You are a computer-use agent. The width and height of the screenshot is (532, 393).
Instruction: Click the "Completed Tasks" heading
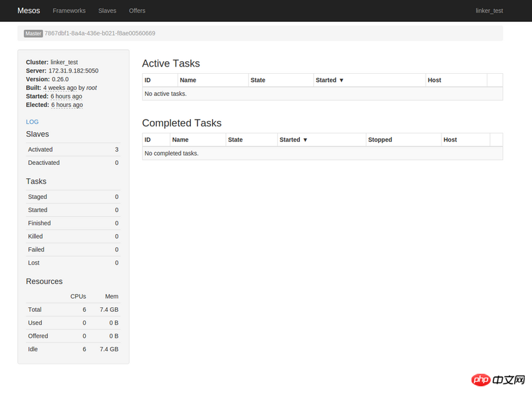(182, 123)
